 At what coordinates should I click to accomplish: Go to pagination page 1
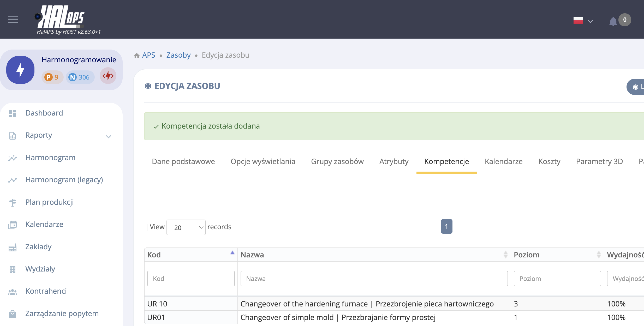(446, 226)
